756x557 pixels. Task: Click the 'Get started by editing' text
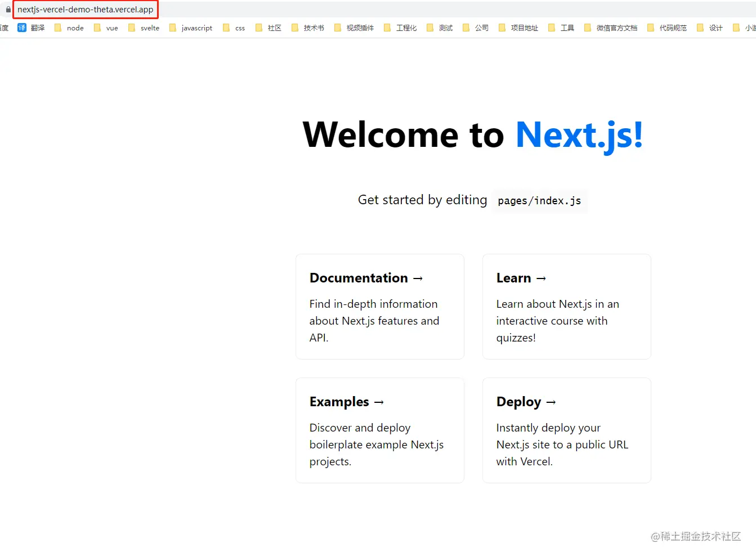click(x=423, y=200)
